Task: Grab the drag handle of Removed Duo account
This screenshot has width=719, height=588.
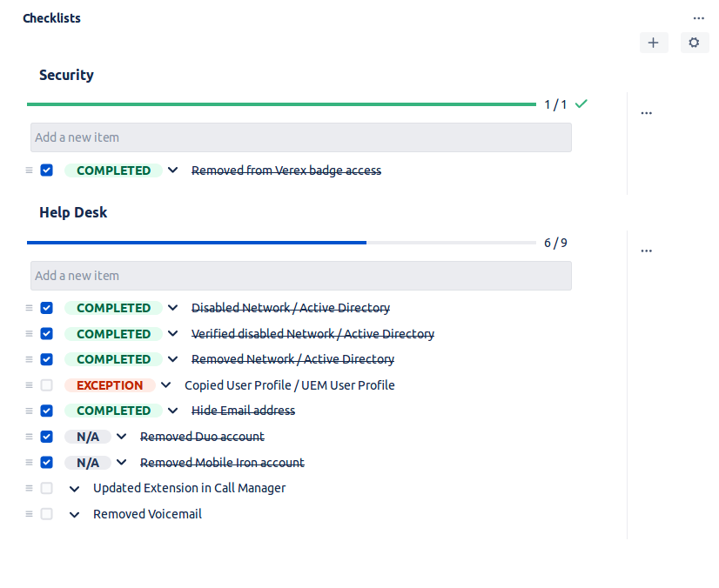Action: pyautogui.click(x=27, y=436)
